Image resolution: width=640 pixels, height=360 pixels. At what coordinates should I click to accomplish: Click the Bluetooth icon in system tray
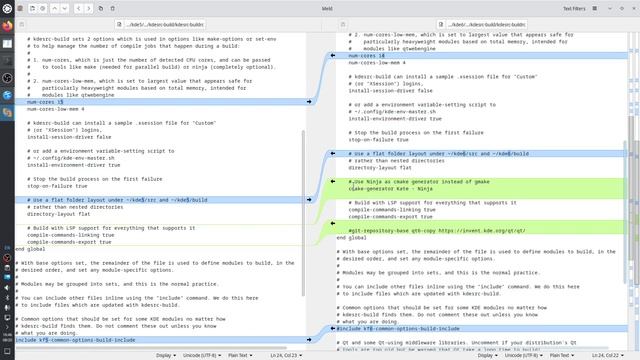point(7,298)
